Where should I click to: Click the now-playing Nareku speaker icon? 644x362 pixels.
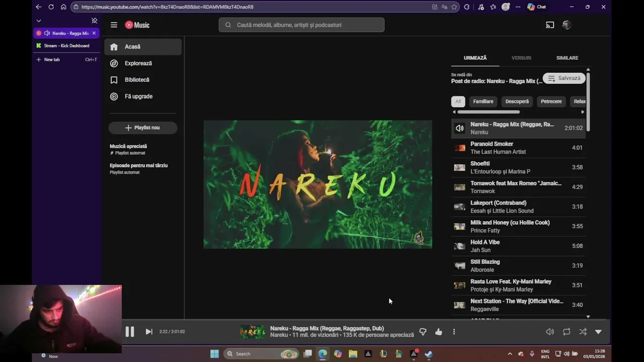459,128
